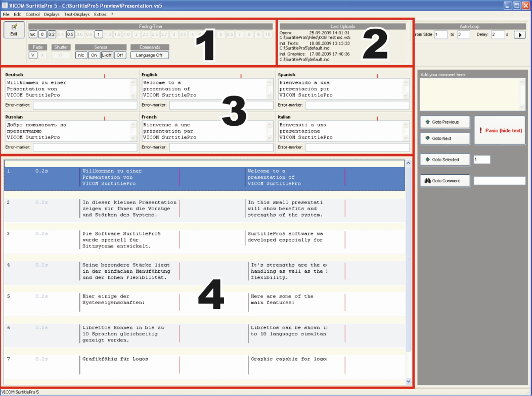The width and height of the screenshot is (532, 396).
Task: Open the Displays menu
Action: tap(52, 15)
